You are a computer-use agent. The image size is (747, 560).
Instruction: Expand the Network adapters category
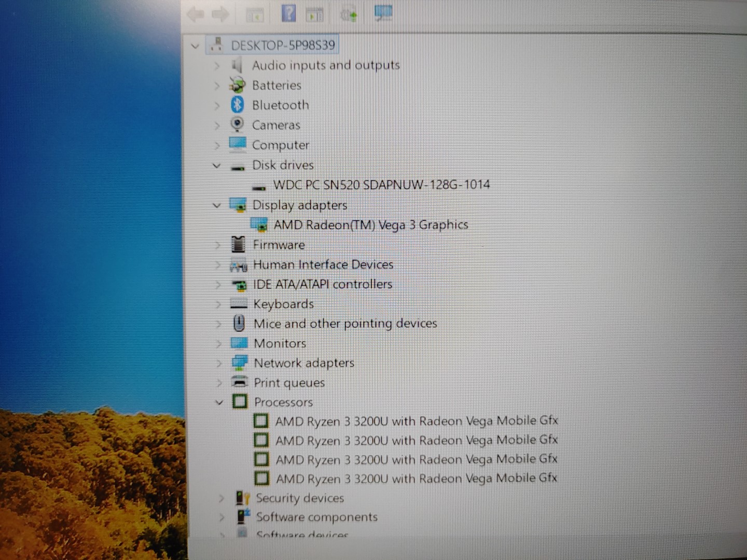coord(219,363)
